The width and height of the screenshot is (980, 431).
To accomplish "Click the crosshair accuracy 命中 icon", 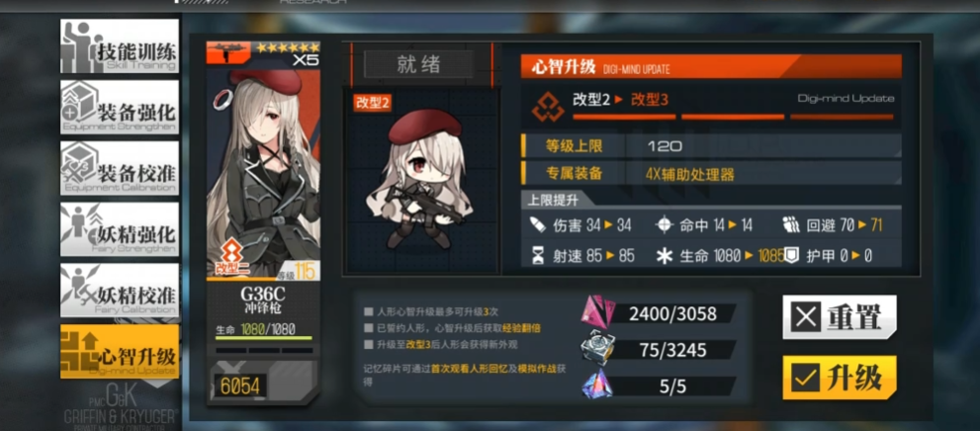I will 664,225.
